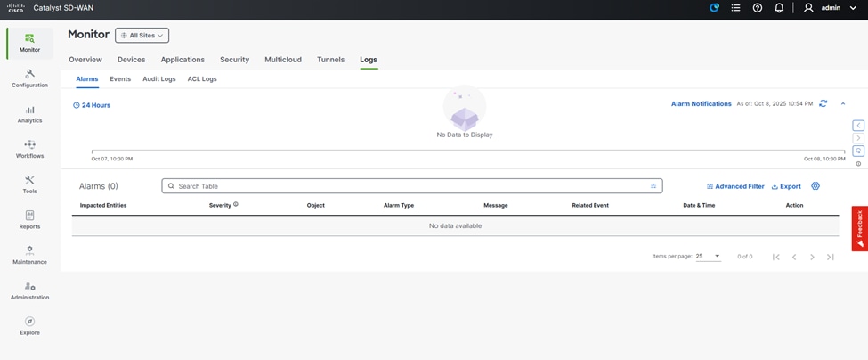Sort by Date & Time column header
The height and width of the screenshot is (360, 868).
pos(699,206)
